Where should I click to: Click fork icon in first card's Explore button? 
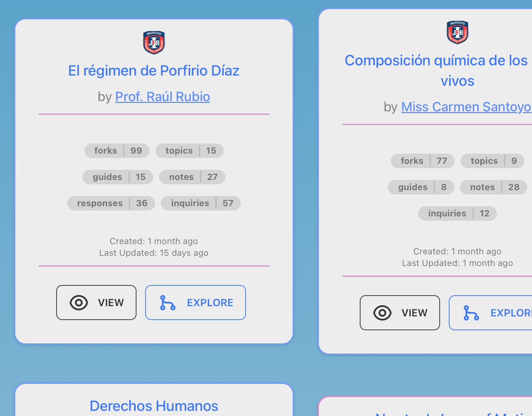(x=167, y=303)
